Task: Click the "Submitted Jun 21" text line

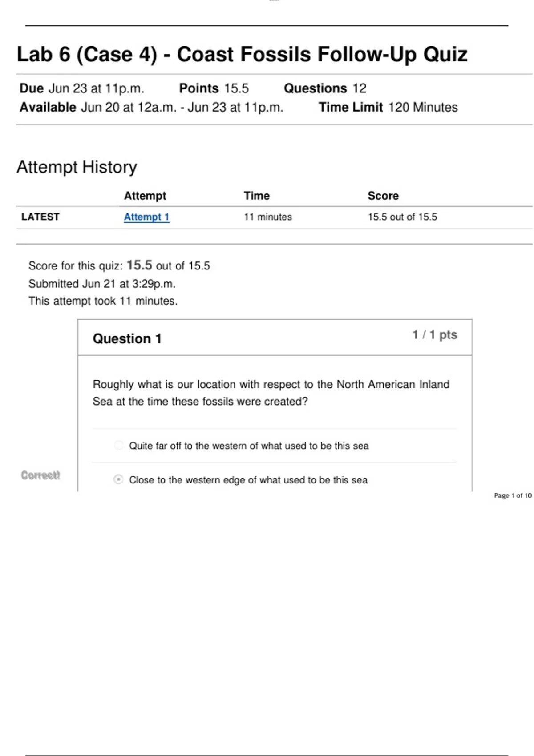Action: pos(102,284)
